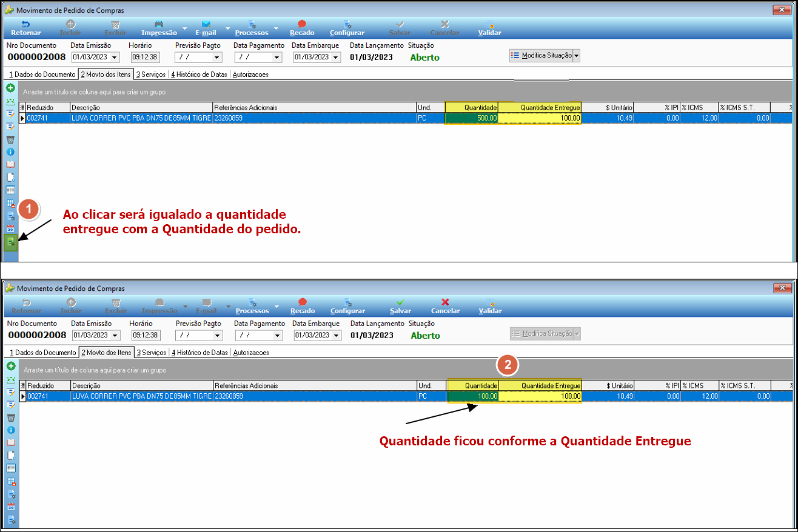Open 4 Histórico de Datas tab in the upper window

199,75
